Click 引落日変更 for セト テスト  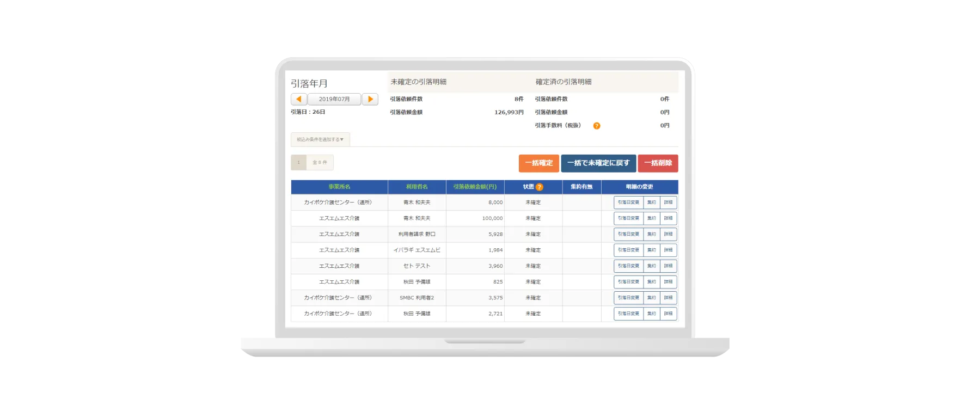[628, 266]
